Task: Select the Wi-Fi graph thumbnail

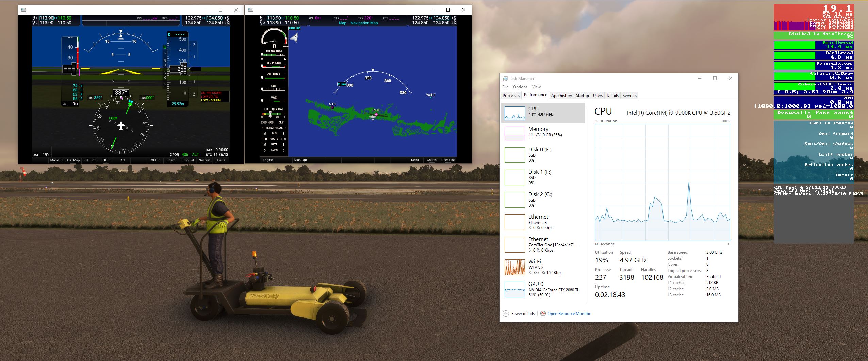Action: point(514,267)
